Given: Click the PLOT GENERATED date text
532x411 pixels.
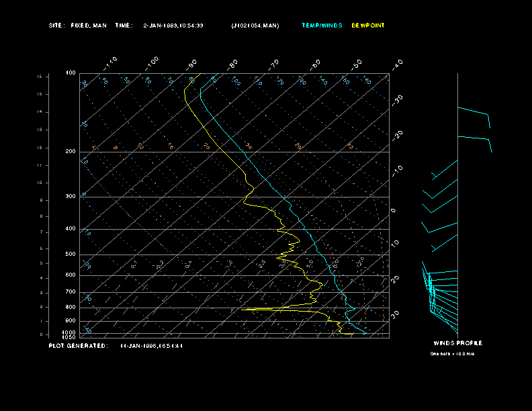Looking at the screenshot, I should (151, 346).
